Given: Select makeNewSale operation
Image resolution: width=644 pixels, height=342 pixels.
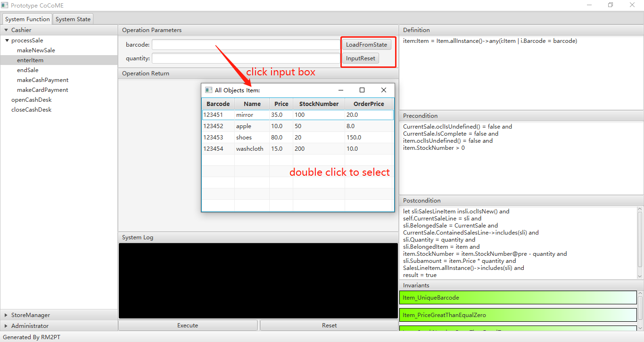Looking at the screenshot, I should [36, 50].
